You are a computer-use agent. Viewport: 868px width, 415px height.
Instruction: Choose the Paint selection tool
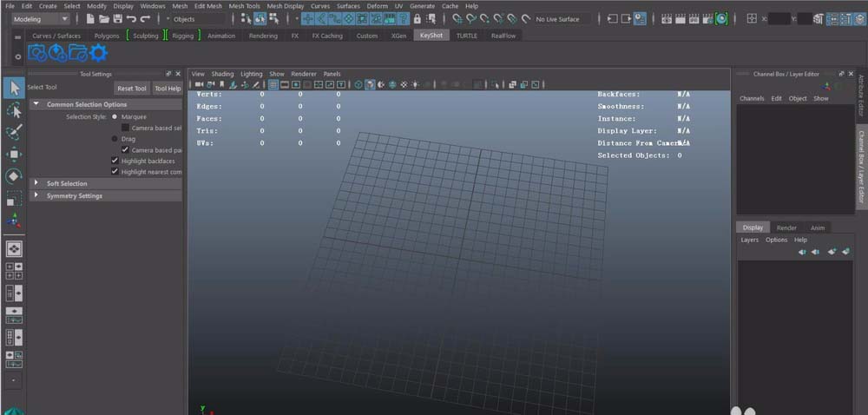[14, 132]
